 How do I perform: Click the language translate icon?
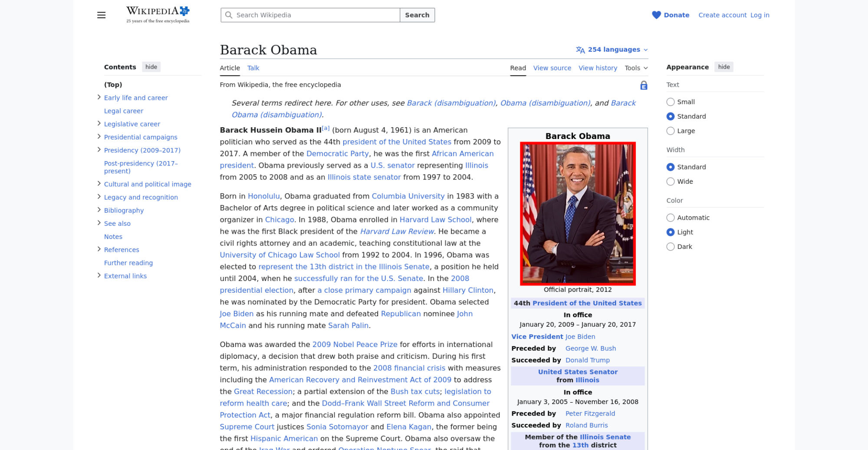(x=580, y=50)
